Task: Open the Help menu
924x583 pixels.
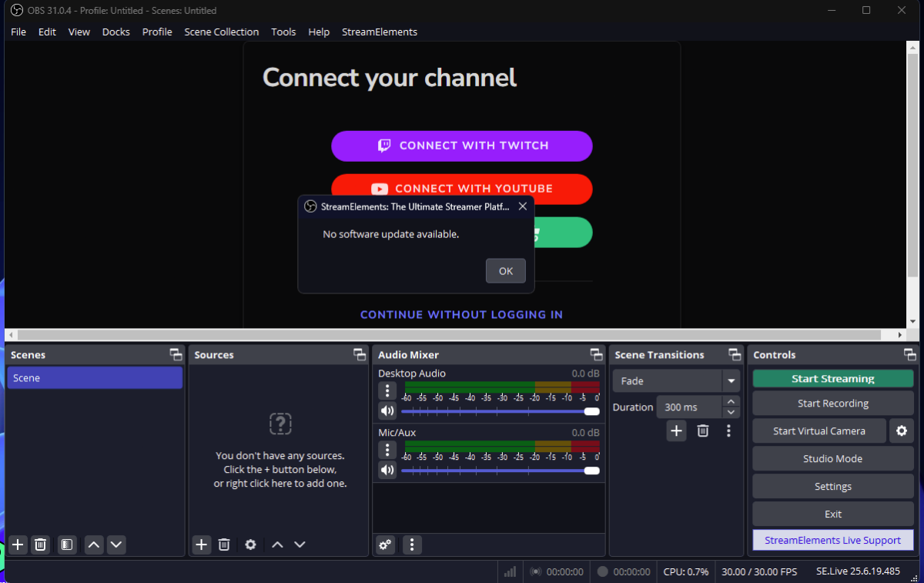Action: pos(319,32)
